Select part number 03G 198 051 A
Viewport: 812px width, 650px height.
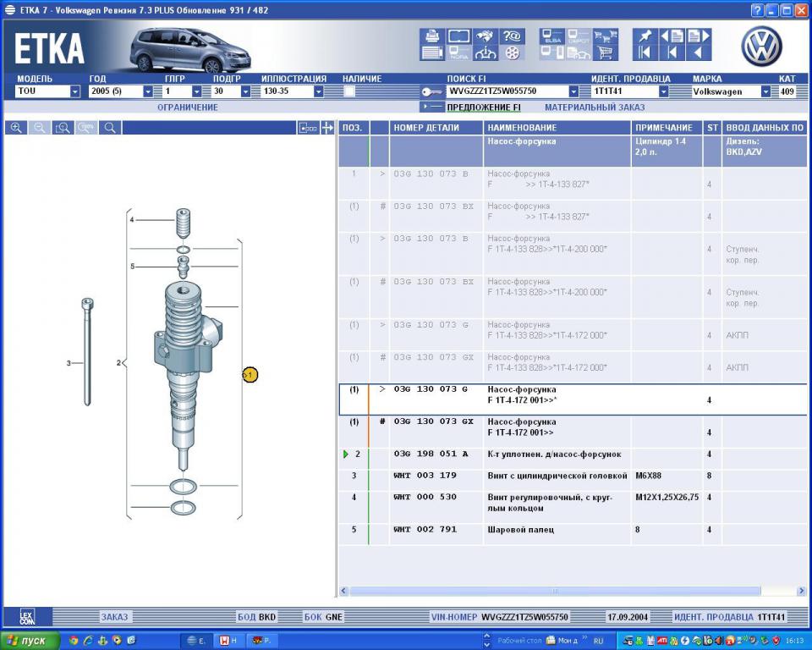pyautogui.click(x=431, y=454)
